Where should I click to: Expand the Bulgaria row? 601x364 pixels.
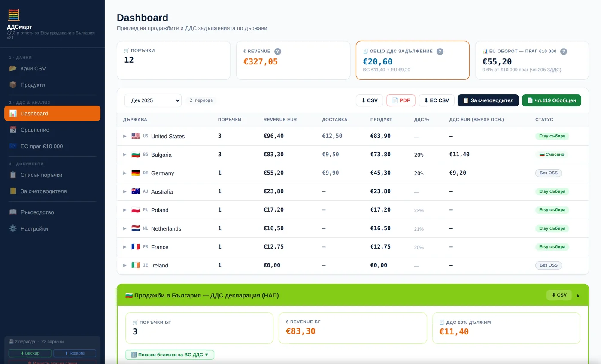coord(125,155)
